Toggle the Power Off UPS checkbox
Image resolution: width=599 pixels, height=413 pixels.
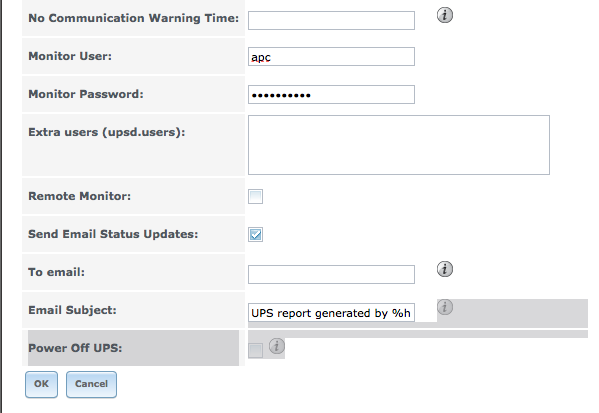pyautogui.click(x=255, y=350)
